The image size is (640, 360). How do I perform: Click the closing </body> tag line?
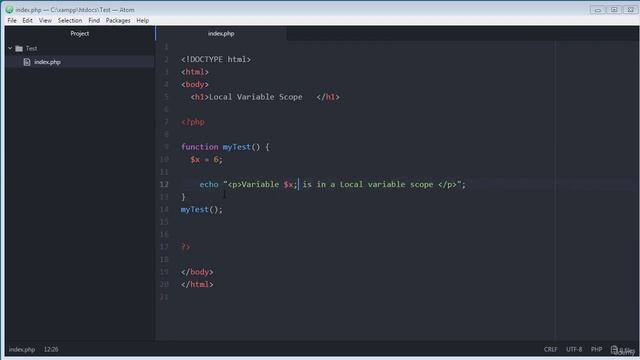[x=197, y=272]
